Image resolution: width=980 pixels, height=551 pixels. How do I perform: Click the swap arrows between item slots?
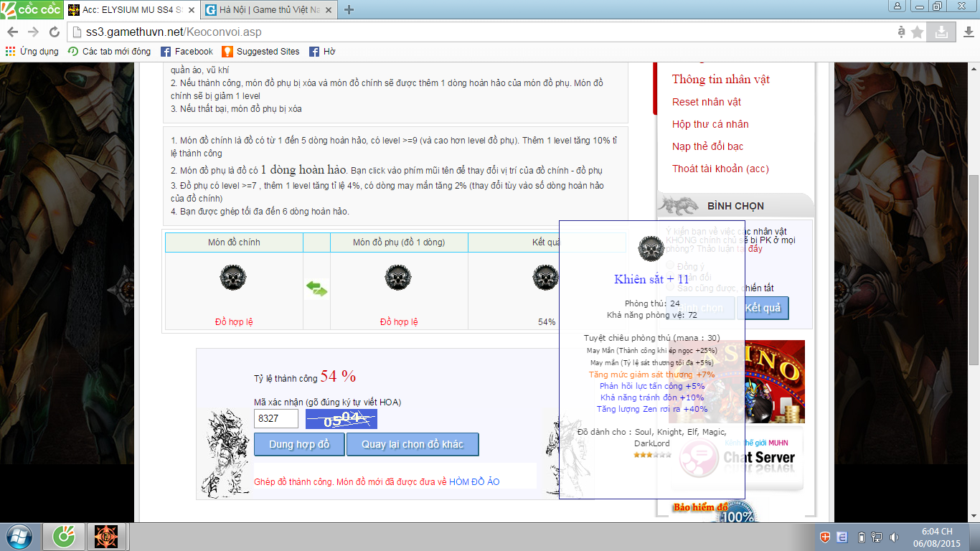pyautogui.click(x=316, y=289)
